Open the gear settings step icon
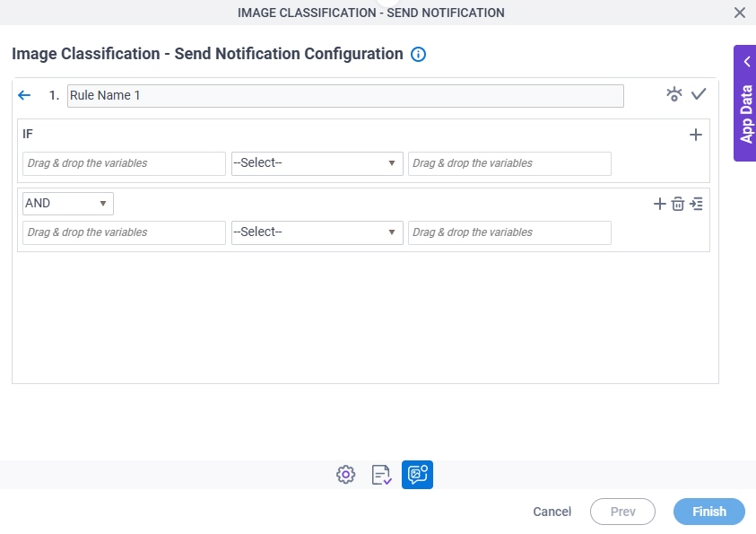 click(x=345, y=475)
